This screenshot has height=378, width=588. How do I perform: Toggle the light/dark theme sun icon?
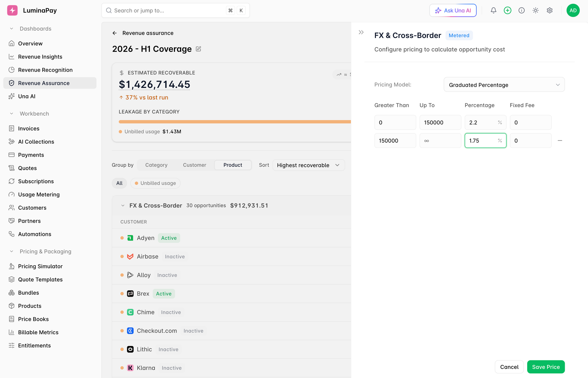536,10
